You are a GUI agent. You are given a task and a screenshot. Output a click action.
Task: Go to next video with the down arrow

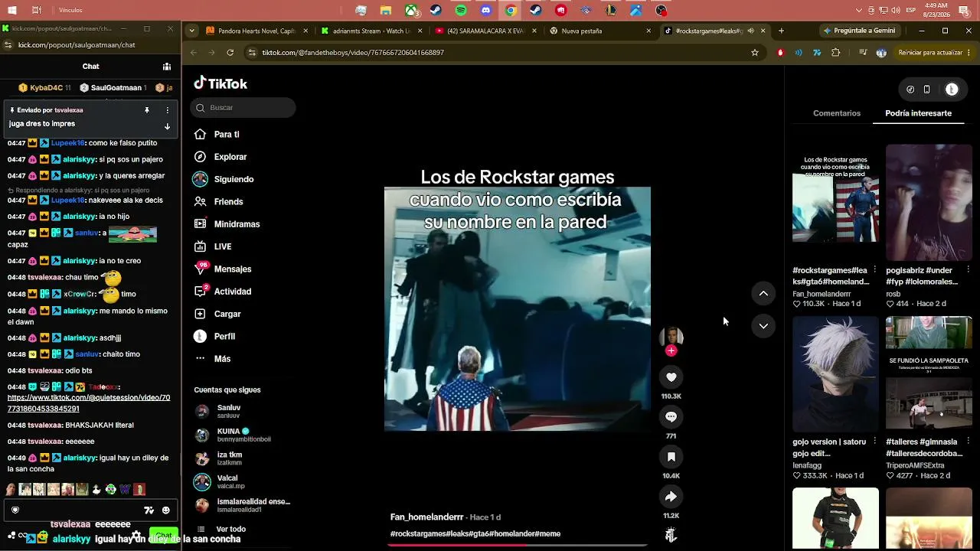(763, 326)
